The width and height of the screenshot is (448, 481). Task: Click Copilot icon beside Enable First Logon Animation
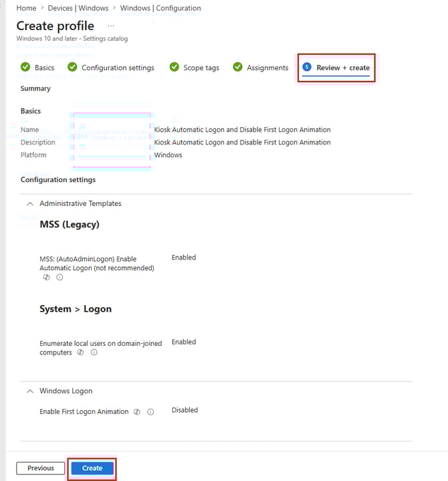coord(137,412)
